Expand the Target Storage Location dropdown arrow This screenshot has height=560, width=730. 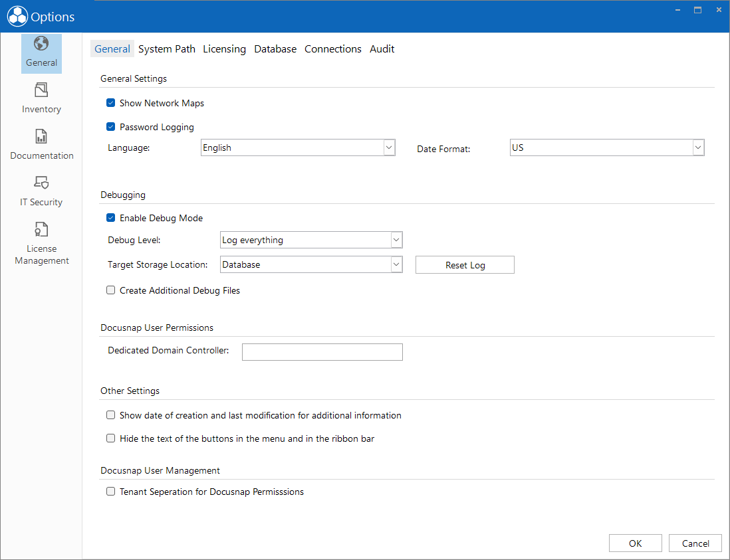[x=396, y=264]
